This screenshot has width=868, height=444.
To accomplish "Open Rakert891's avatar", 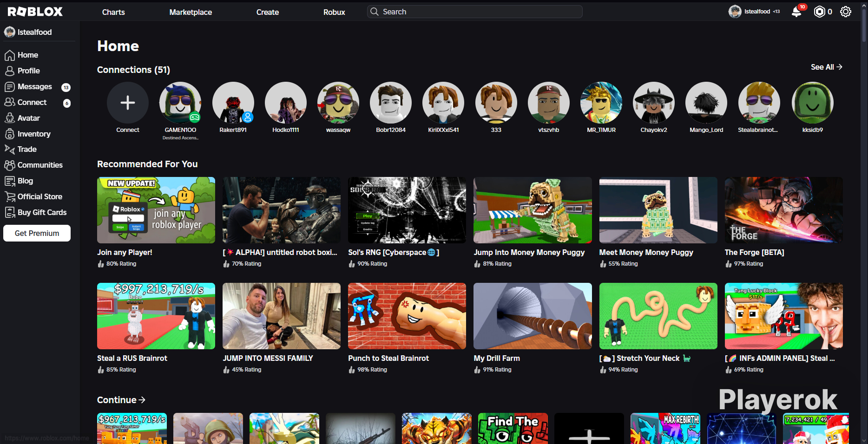I will pyautogui.click(x=233, y=103).
